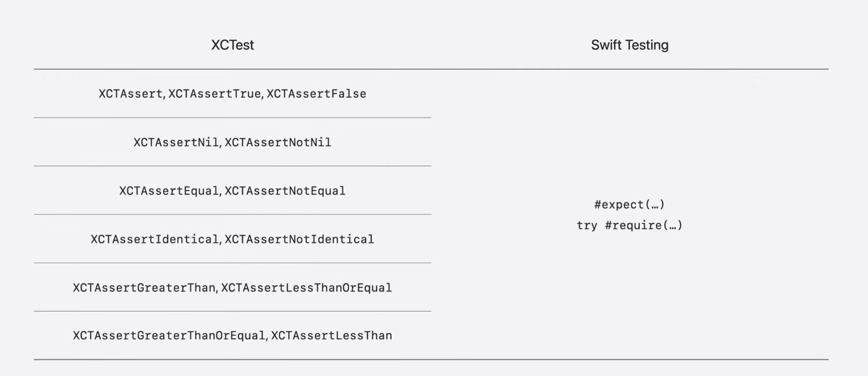Screen dimensions: 868x376
Task: Click the XCTAssertGreaterThanOrEqual entry
Action: click(x=169, y=336)
